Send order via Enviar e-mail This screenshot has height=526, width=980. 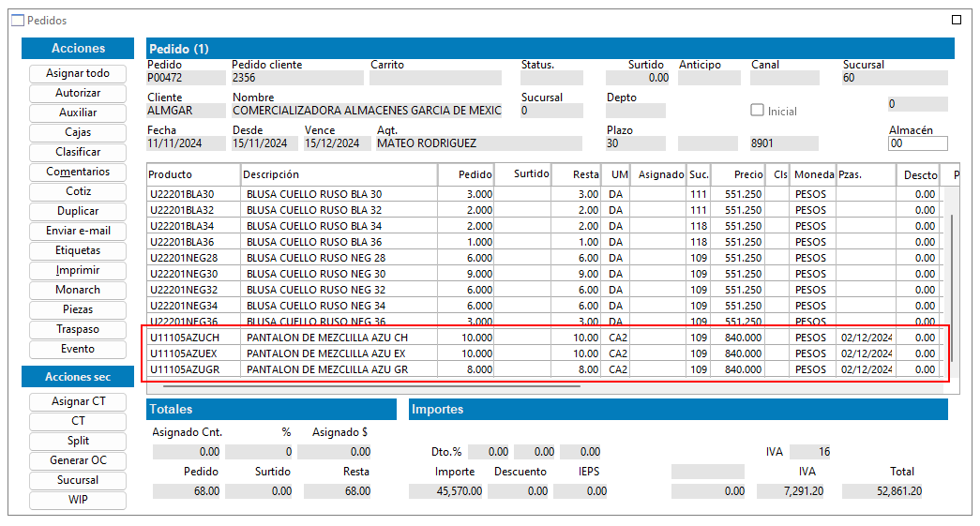[78, 232]
